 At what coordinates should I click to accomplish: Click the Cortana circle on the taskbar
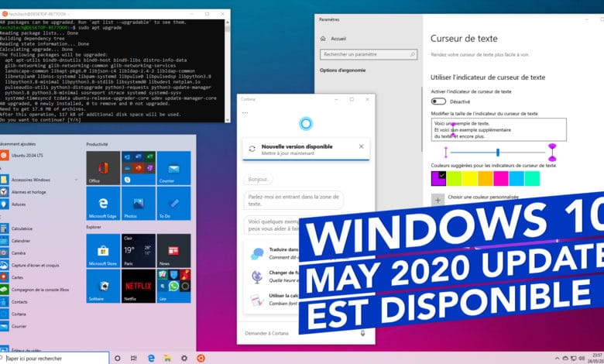(118, 359)
